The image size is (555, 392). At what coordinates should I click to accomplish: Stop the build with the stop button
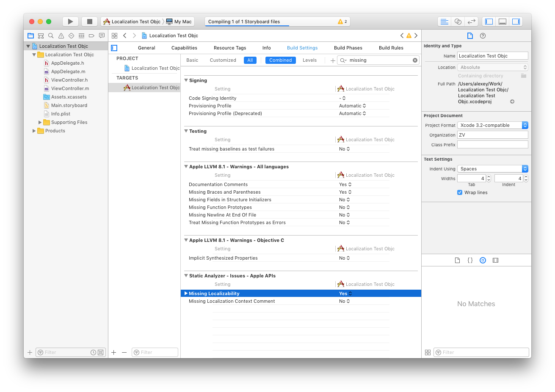coord(89,21)
